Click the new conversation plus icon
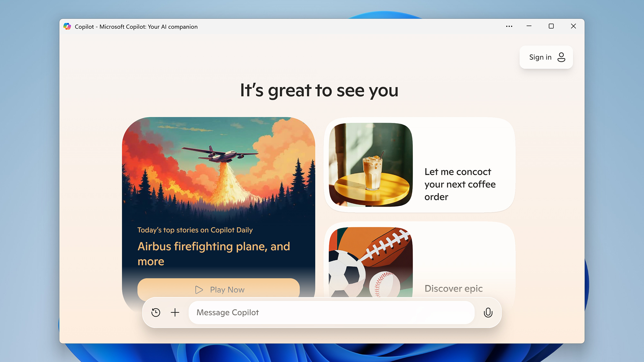644x362 pixels. (x=175, y=312)
